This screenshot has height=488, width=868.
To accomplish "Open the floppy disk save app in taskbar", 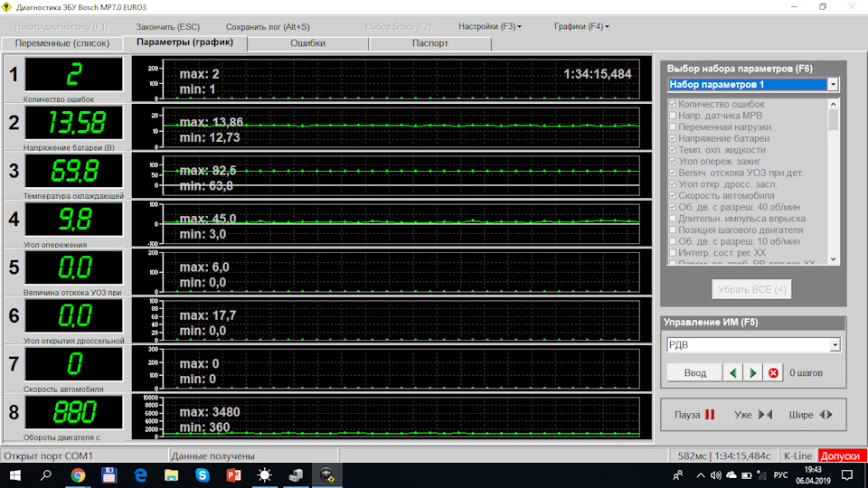I will (109, 475).
